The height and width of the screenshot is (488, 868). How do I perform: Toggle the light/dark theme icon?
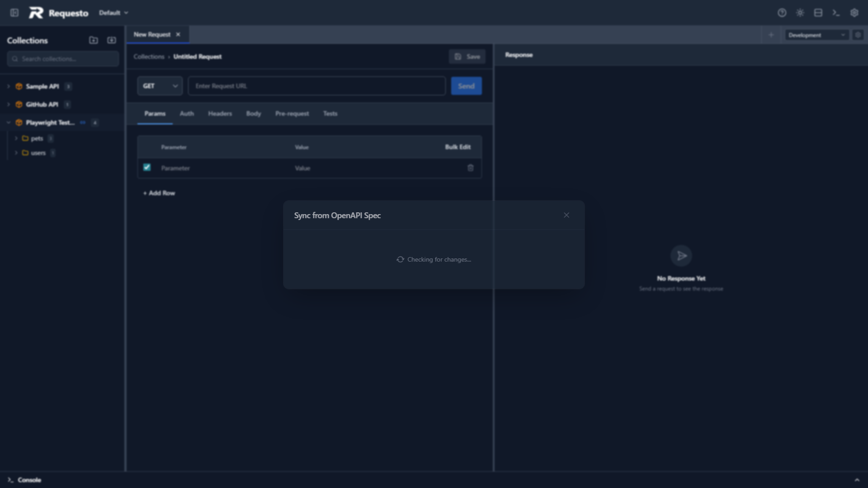pos(800,13)
